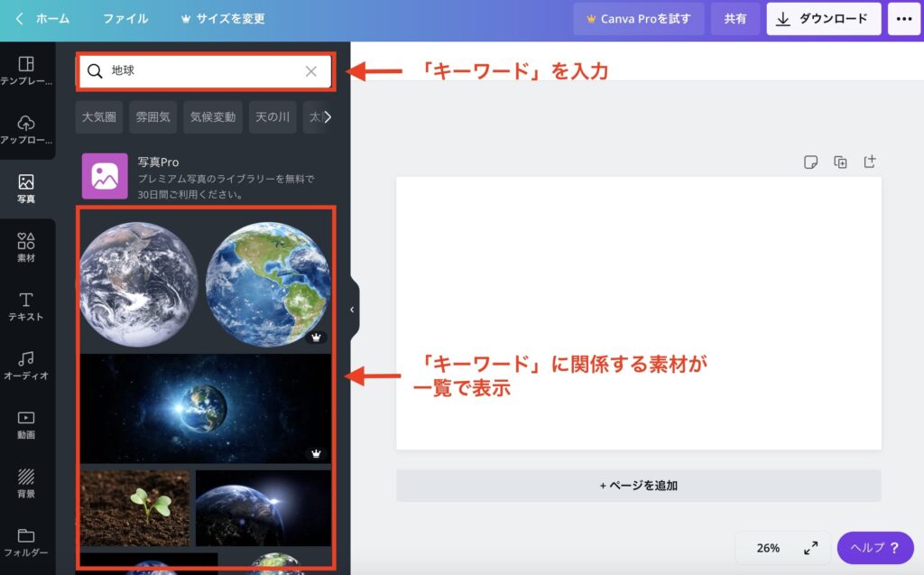
Task: Open the 写真Pro premium library icon
Action: coord(105,176)
